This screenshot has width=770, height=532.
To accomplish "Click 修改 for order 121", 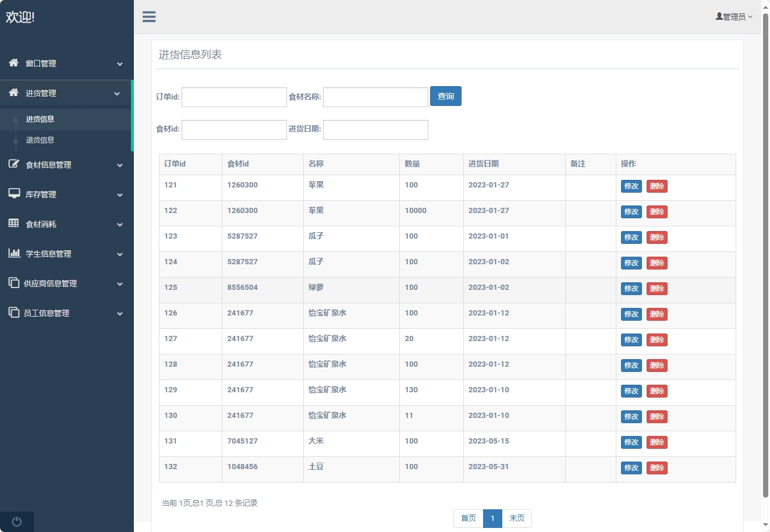I will 631,186.
